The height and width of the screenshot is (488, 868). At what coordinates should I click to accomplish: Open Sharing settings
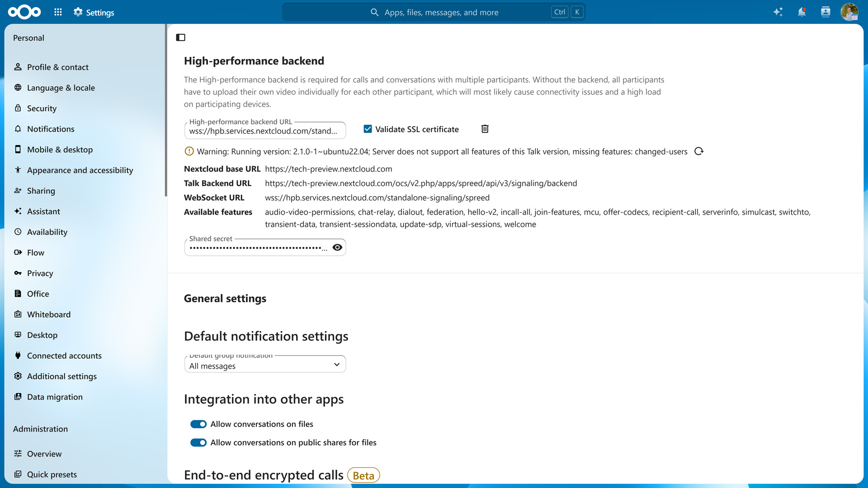(85, 191)
